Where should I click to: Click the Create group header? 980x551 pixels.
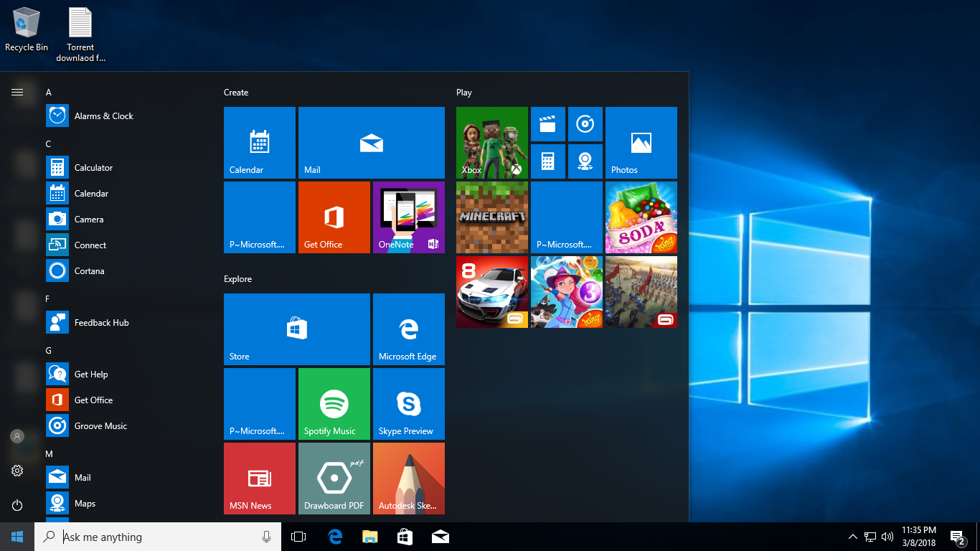[236, 93]
